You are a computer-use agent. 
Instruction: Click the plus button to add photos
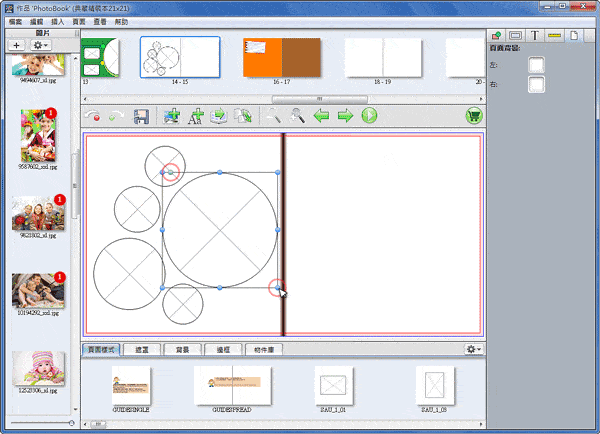point(17,46)
